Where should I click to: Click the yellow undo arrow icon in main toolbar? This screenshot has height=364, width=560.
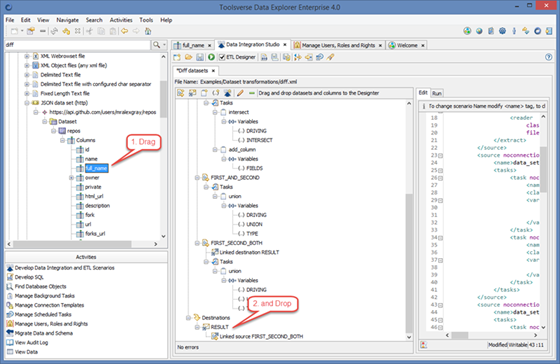click(66, 31)
